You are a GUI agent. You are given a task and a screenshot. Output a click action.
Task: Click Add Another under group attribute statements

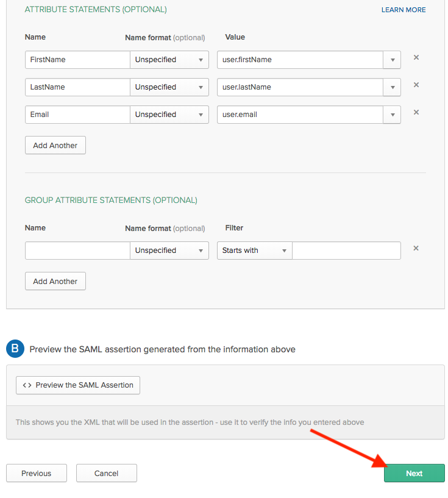pyautogui.click(x=55, y=281)
